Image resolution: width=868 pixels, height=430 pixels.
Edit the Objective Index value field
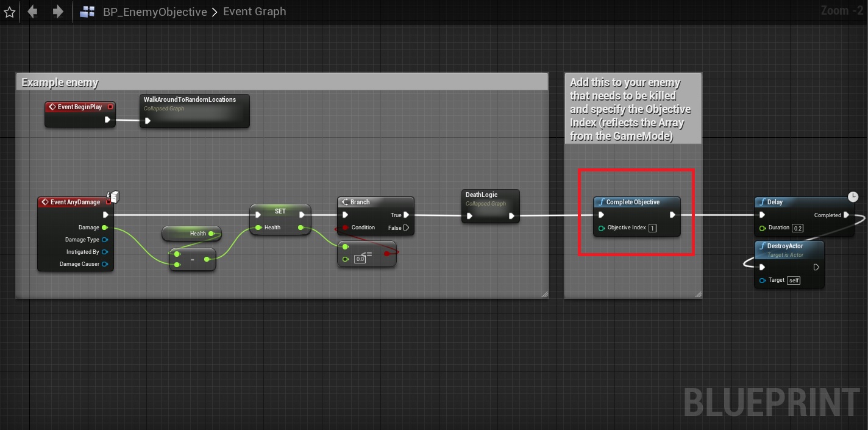(x=652, y=228)
